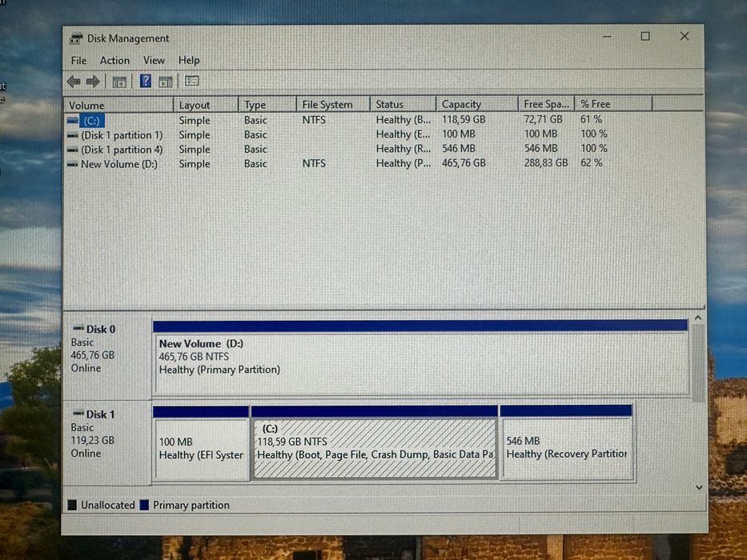Screen dimensions: 747x560
Task: Sort by Type column header
Action: click(267, 104)
